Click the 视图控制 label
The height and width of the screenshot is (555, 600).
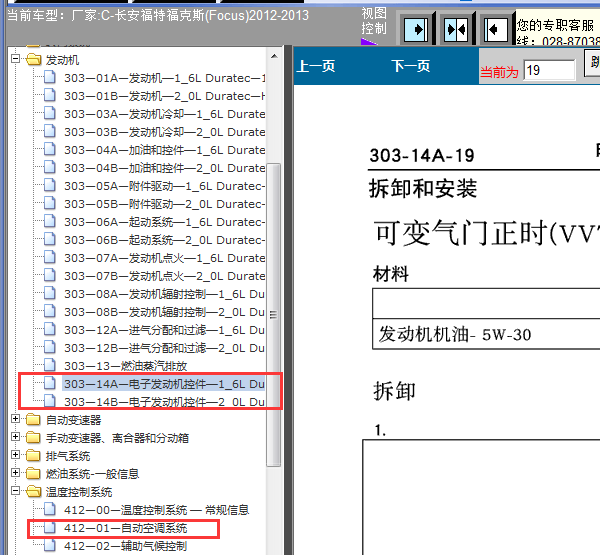(374, 21)
